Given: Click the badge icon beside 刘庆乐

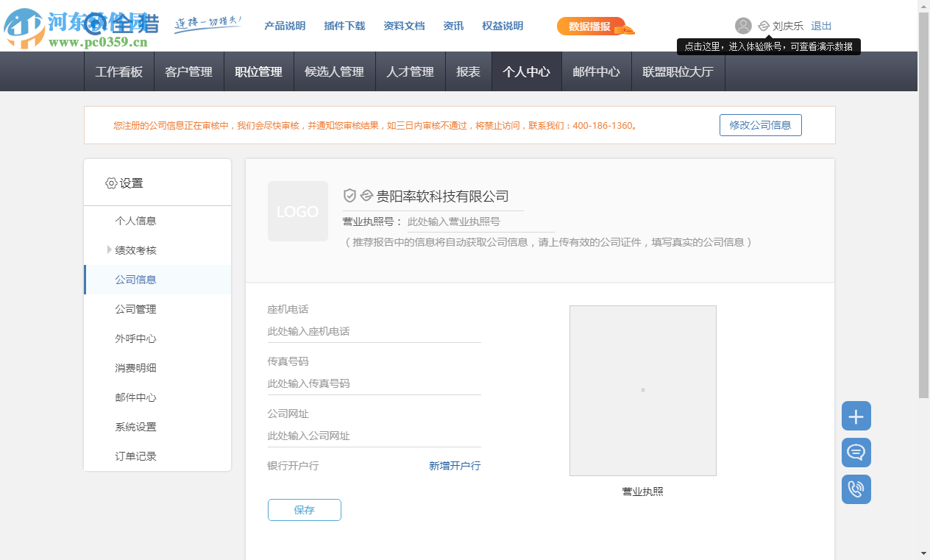Looking at the screenshot, I should pos(764,26).
